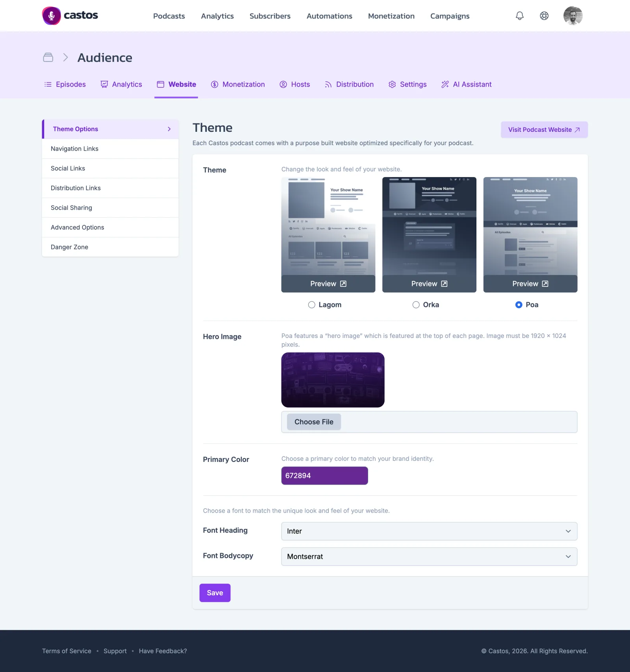Select the Lagom theme radio button
The height and width of the screenshot is (672, 630).
[312, 305]
